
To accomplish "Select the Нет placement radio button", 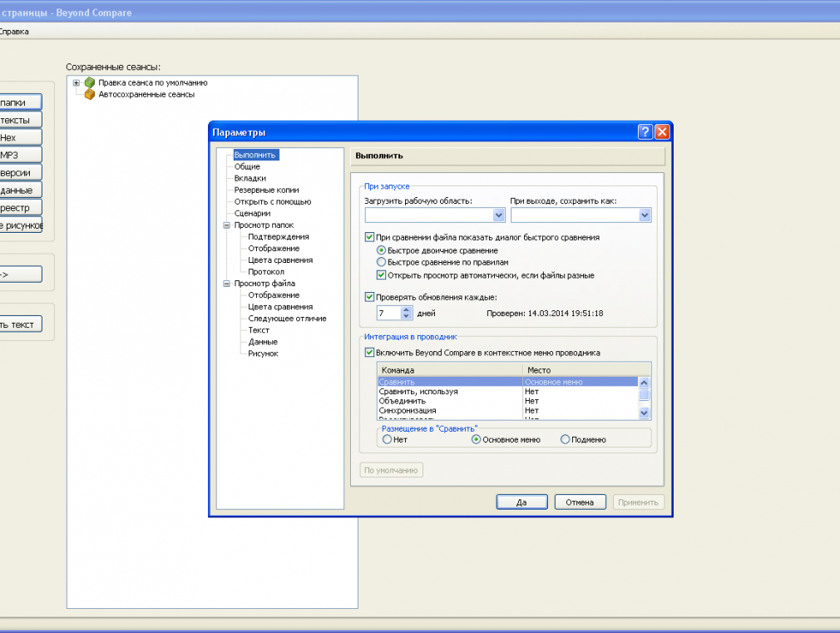I will pyautogui.click(x=387, y=439).
